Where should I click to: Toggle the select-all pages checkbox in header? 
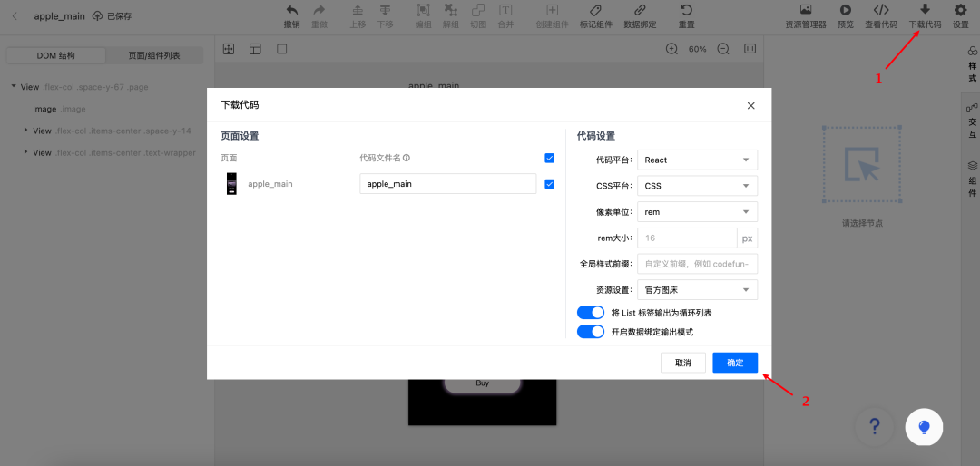[x=549, y=158]
